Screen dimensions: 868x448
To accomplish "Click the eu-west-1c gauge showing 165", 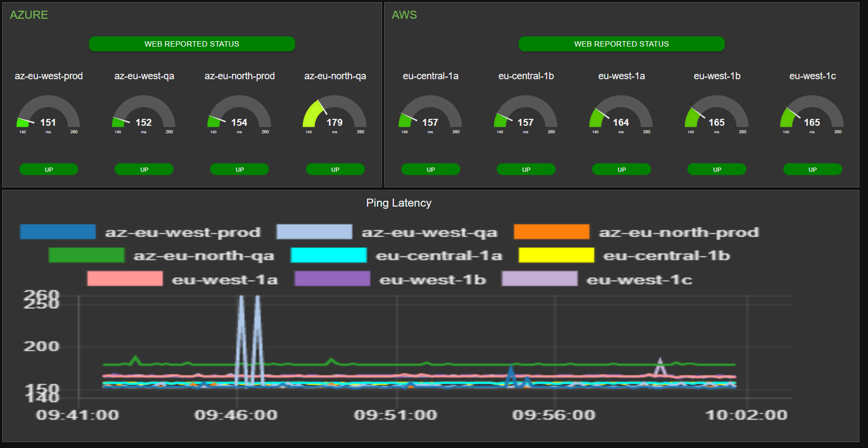I will pos(812,114).
